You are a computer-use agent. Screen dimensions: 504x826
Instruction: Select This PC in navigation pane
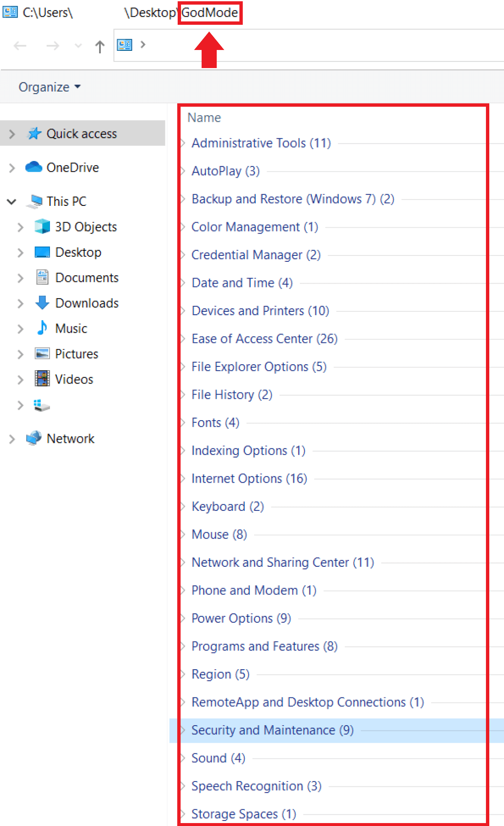[66, 201]
